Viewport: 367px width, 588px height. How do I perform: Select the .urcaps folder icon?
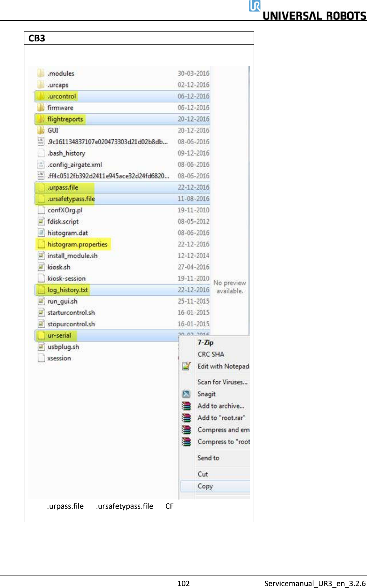click(x=41, y=85)
